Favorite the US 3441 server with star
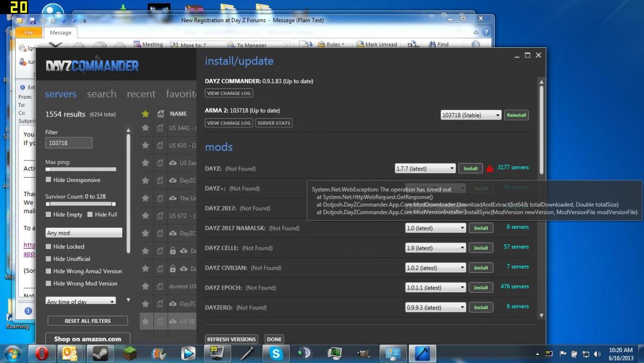Image resolution: width=644 pixels, height=363 pixels. coord(145,128)
